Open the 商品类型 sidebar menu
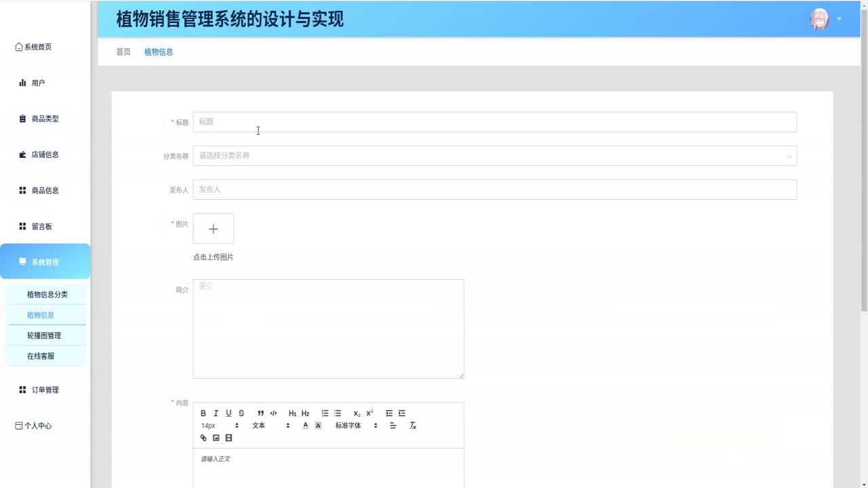This screenshot has width=868, height=488. (45, 119)
